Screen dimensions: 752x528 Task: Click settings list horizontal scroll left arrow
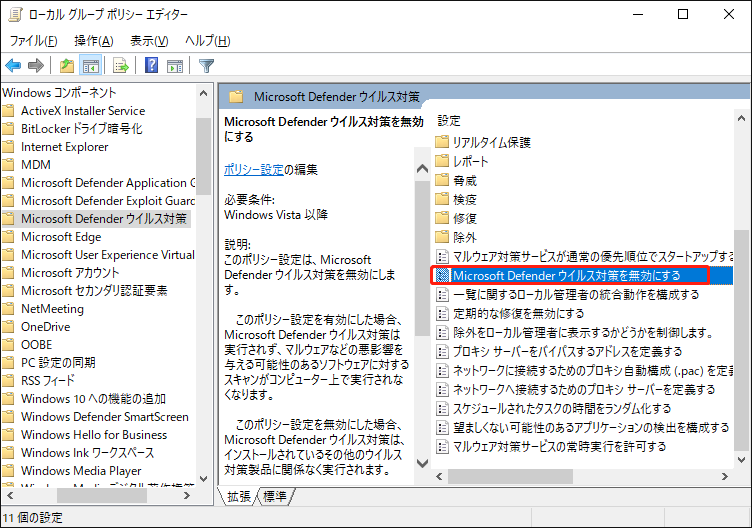[x=439, y=476]
